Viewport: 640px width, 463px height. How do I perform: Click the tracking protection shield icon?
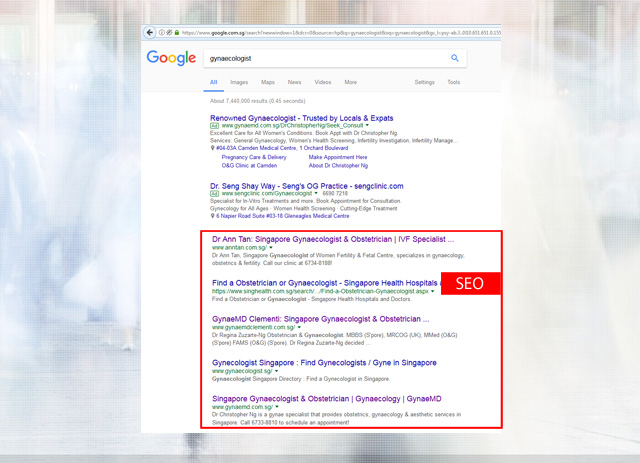pyautogui.click(x=169, y=33)
